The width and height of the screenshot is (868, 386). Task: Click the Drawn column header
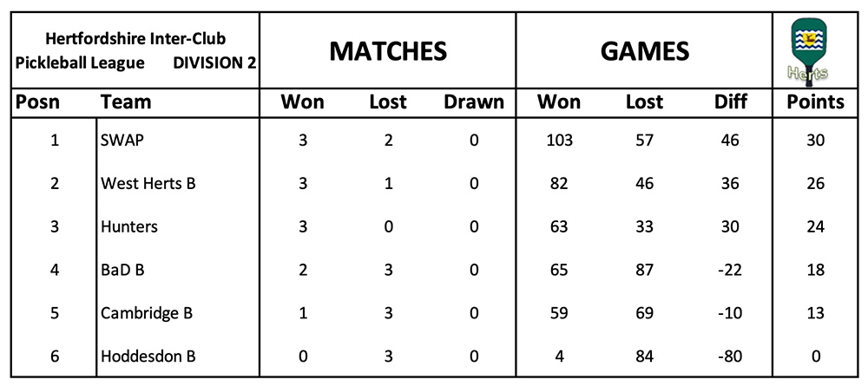tap(473, 102)
